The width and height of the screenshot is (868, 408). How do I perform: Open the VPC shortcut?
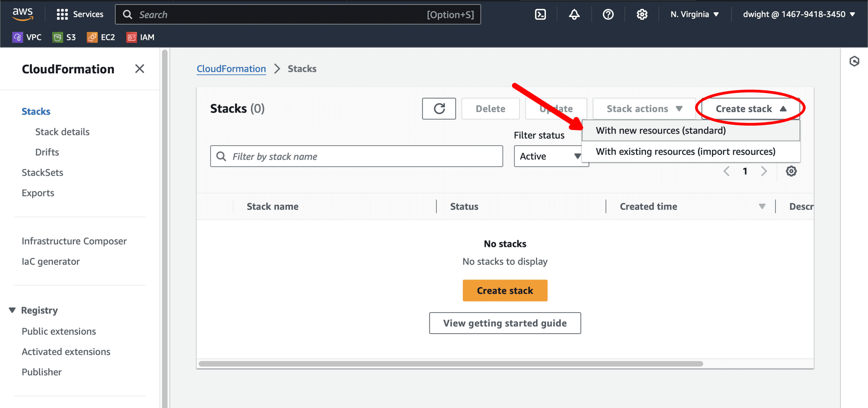(27, 37)
